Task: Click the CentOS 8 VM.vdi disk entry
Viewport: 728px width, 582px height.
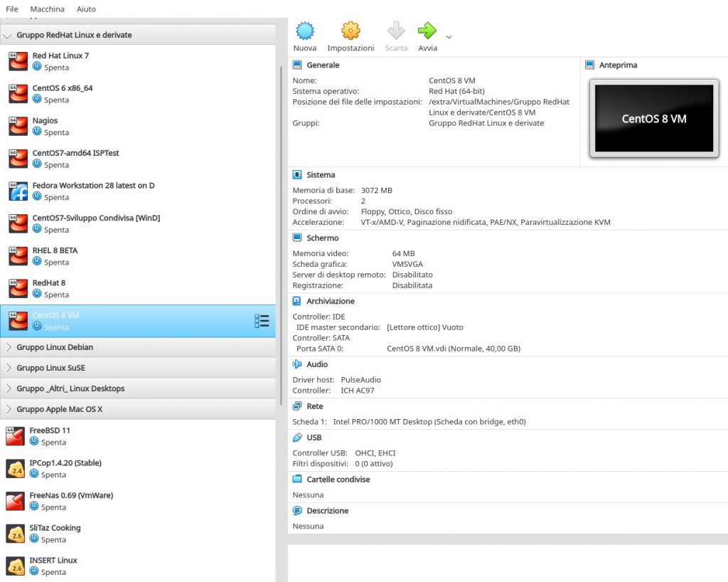Action: click(453, 349)
